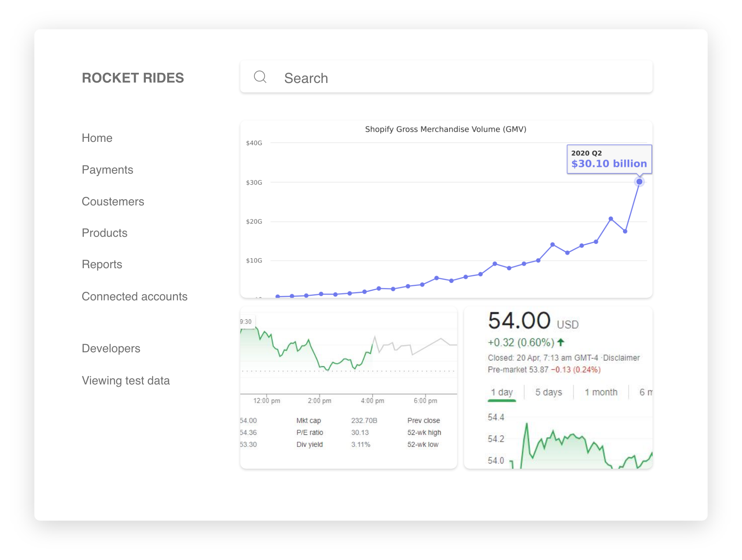Open the Developers page
The image size is (742, 560).
[111, 348]
